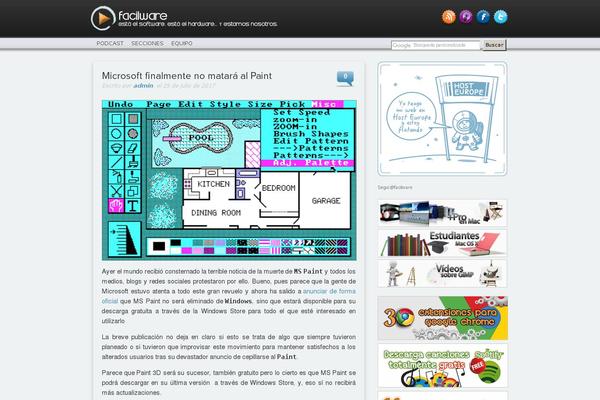The height and width of the screenshot is (400, 600).
Task: Open the Twitter icon in the header
Action: pos(501,17)
